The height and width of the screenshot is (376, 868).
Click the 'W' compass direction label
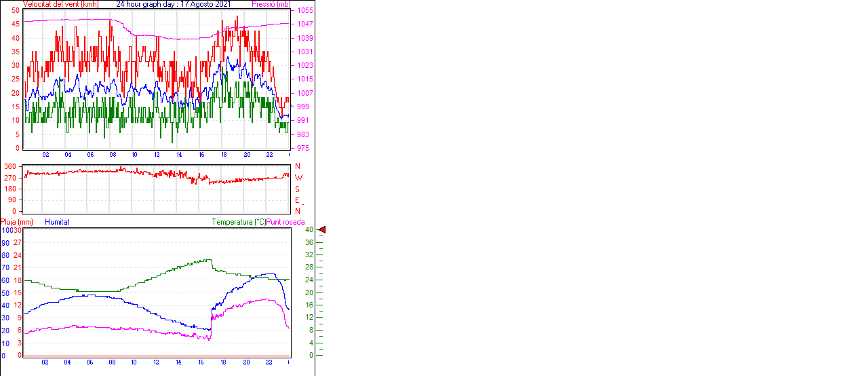coord(298,178)
